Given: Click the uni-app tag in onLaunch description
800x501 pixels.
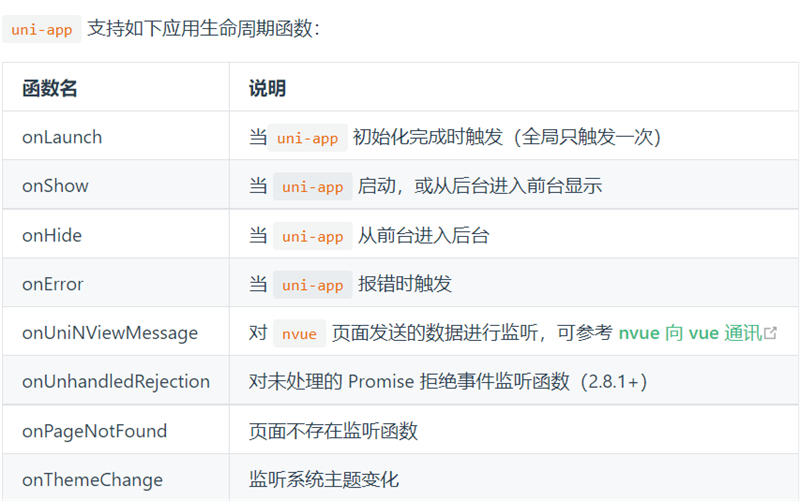Looking at the screenshot, I should coord(308,138).
